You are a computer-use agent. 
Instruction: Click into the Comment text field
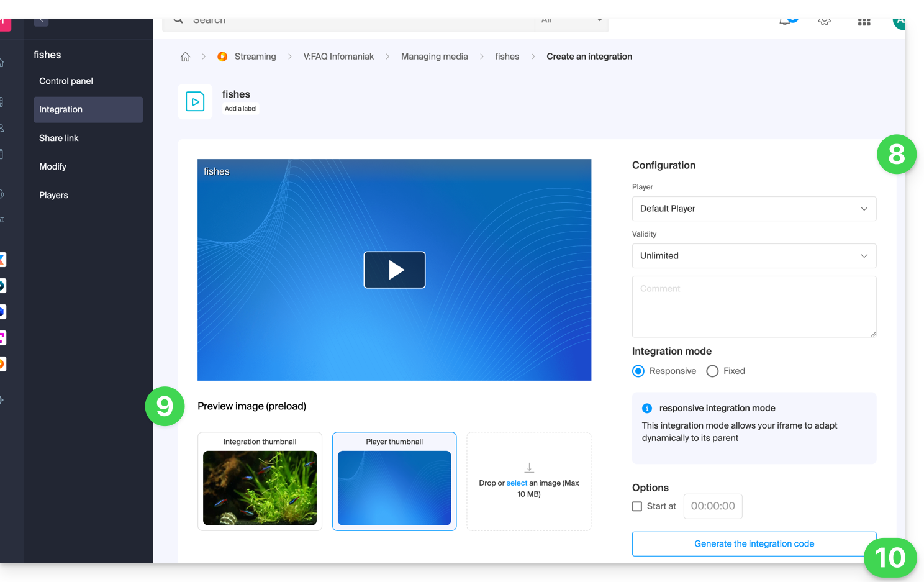754,306
